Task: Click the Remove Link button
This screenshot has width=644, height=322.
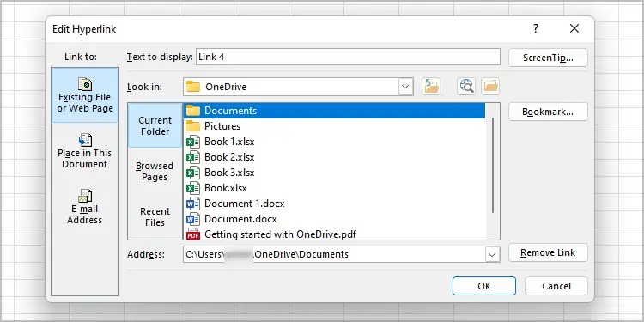Action: tap(548, 252)
